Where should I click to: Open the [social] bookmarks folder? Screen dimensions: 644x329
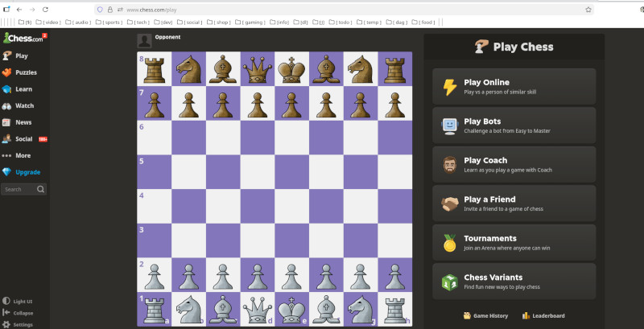[x=189, y=23]
